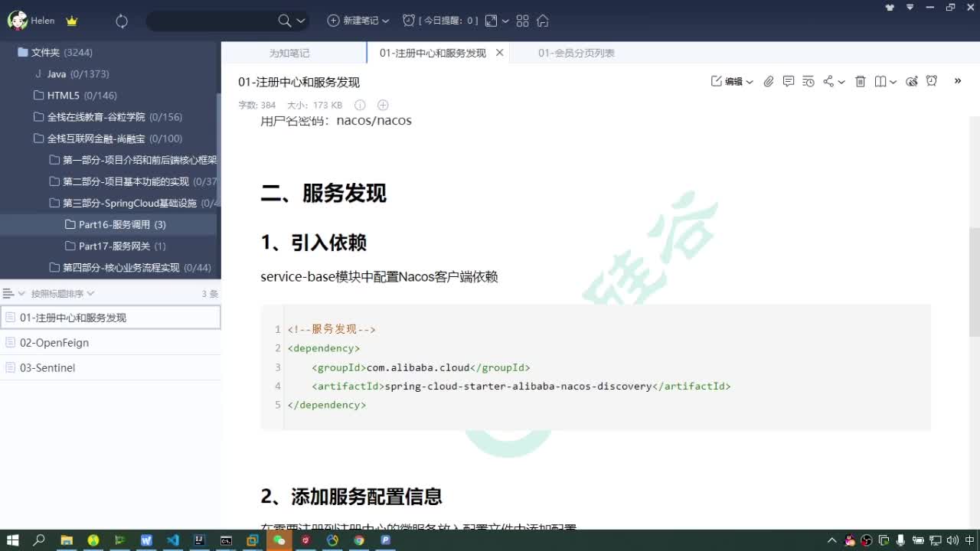Click 编辑 edit button
Image resolution: width=980 pixels, height=551 pixels.
(727, 81)
